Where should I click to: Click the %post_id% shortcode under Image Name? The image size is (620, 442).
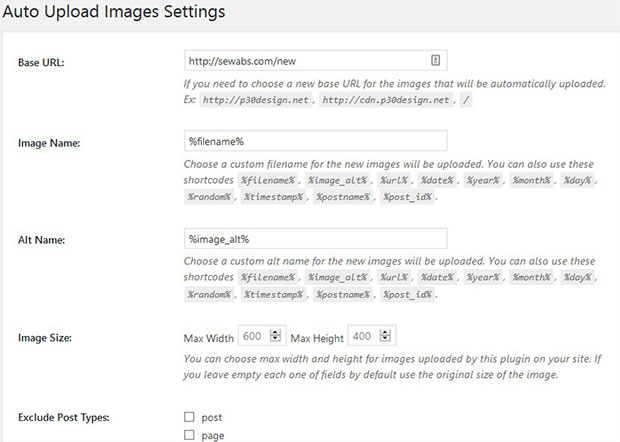tap(407, 196)
